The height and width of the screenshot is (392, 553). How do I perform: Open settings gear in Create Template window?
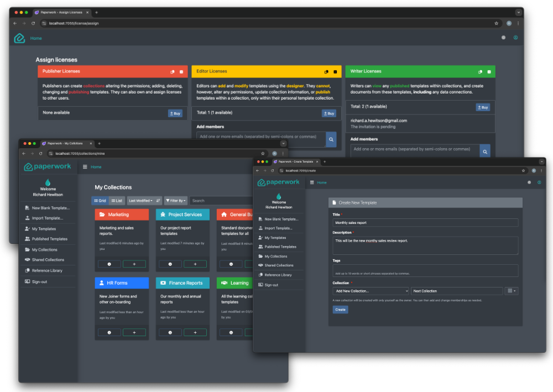pos(529,182)
